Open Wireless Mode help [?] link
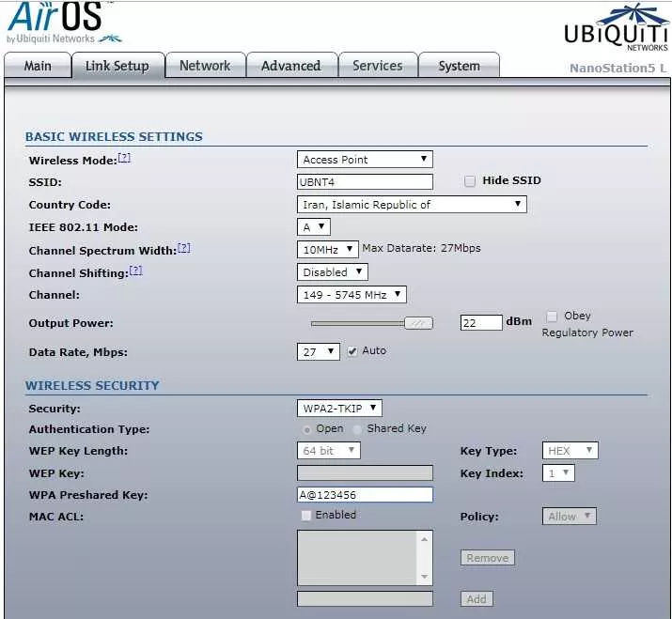The width and height of the screenshot is (672, 619). [x=124, y=158]
